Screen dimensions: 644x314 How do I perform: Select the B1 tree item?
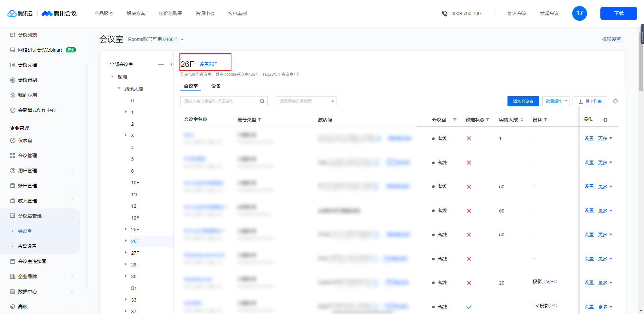(x=134, y=288)
